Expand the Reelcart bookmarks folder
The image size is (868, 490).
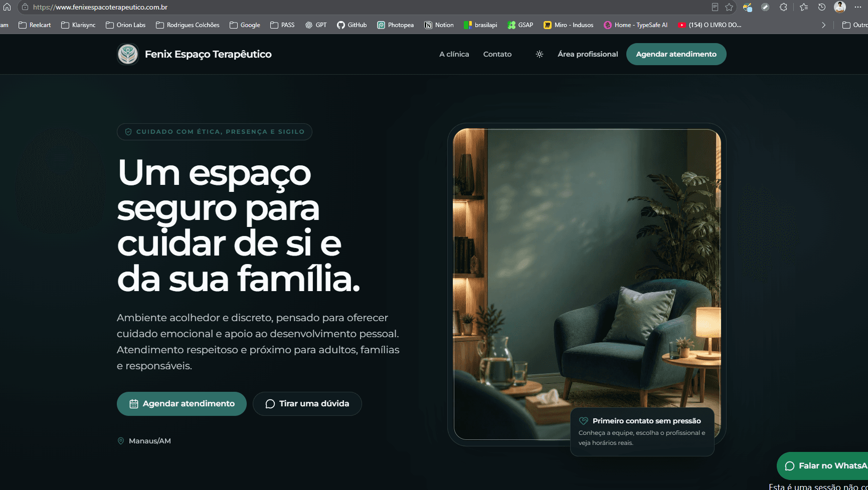35,25
